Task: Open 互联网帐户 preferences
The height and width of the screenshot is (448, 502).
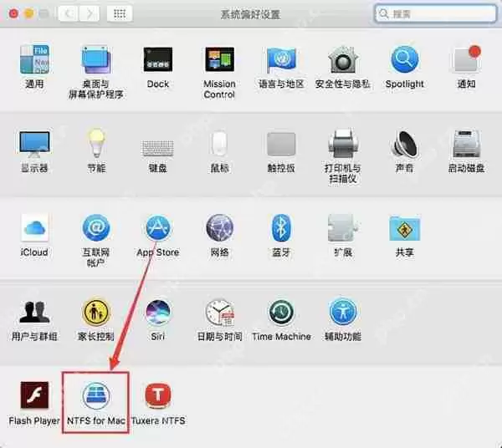Action: pos(96,228)
